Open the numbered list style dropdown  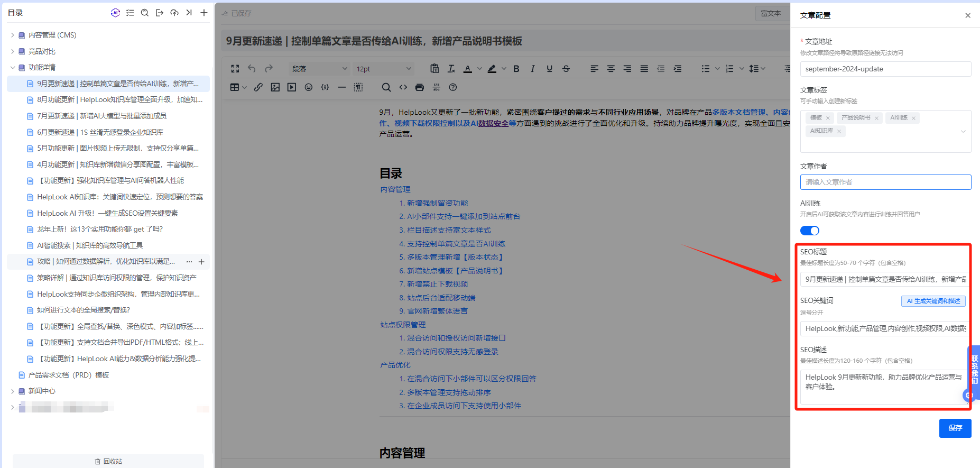742,69
